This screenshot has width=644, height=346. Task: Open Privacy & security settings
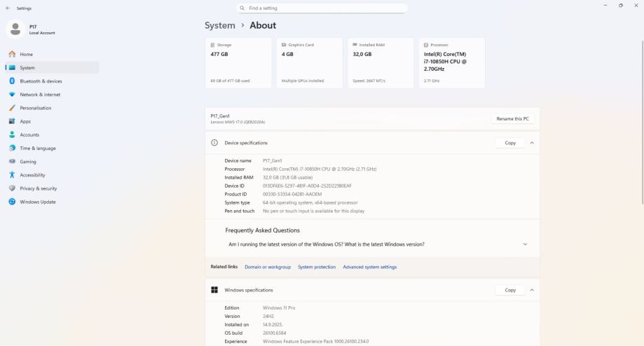pos(38,188)
